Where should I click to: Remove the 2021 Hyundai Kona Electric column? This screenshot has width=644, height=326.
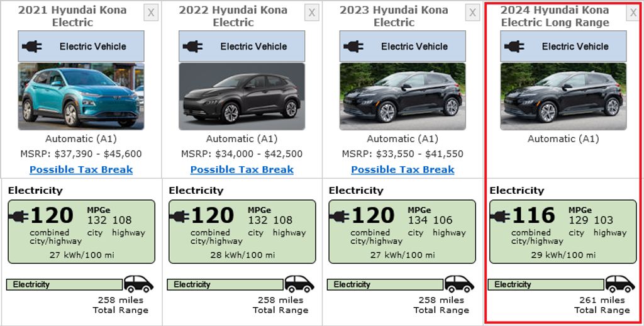point(151,13)
